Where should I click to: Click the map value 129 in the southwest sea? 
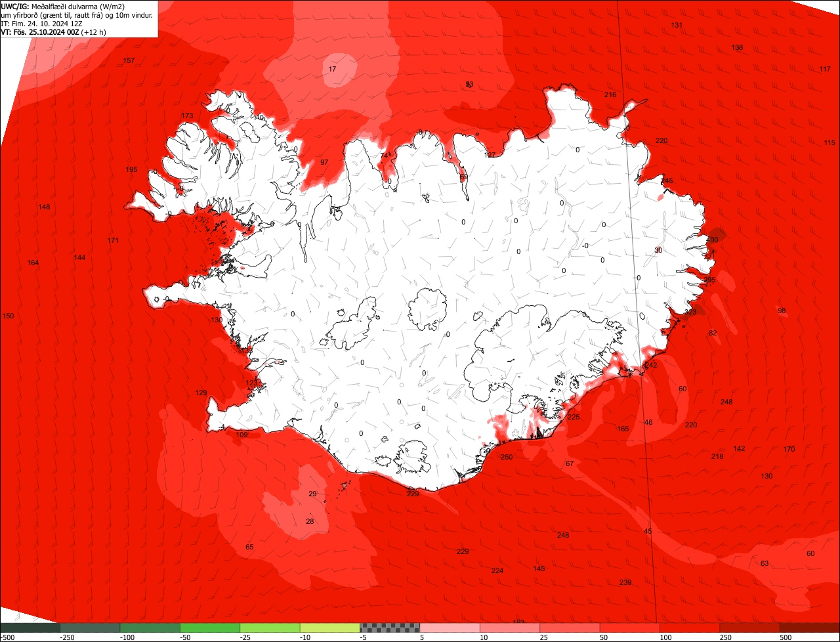click(x=201, y=393)
